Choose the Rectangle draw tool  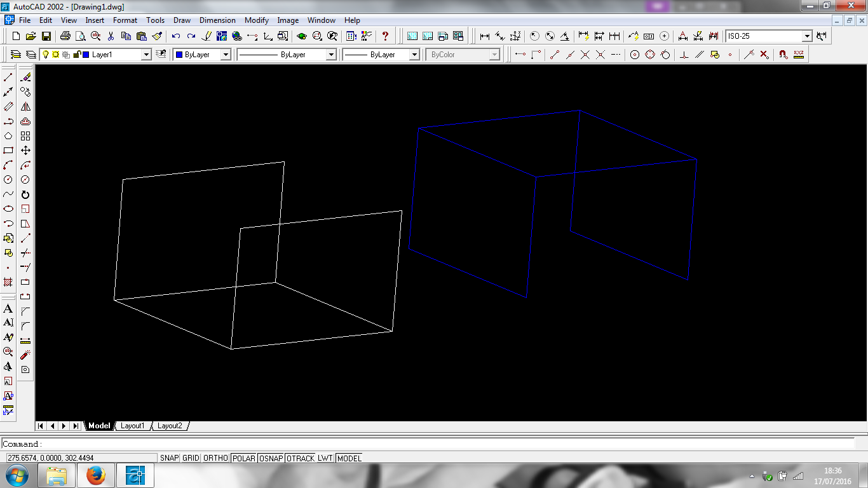pyautogui.click(x=8, y=151)
